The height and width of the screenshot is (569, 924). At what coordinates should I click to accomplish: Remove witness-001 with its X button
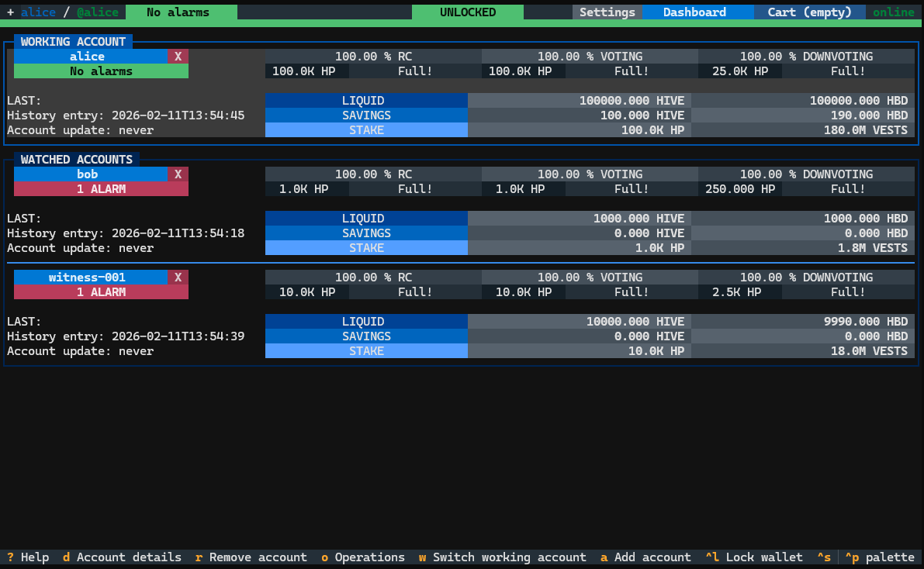pyautogui.click(x=178, y=277)
